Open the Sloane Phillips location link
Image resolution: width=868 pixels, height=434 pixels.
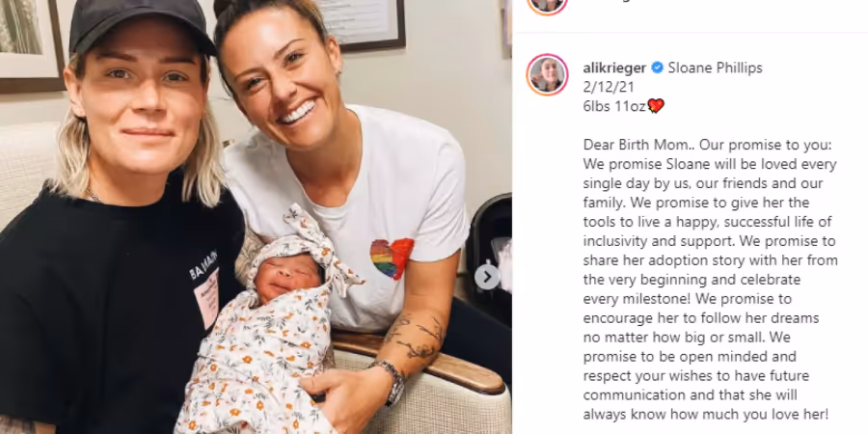(x=715, y=68)
